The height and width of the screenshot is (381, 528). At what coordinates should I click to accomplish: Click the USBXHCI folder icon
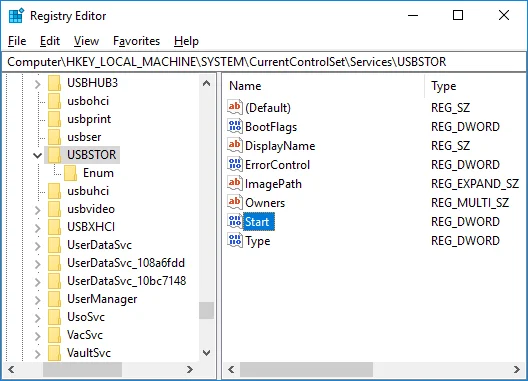tap(54, 227)
